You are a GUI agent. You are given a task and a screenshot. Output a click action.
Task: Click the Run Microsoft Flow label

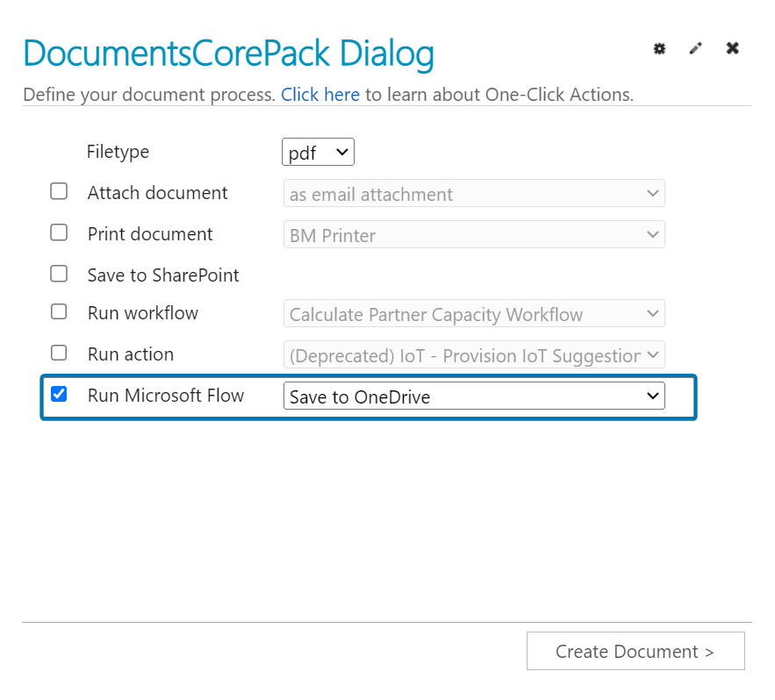coord(166,396)
